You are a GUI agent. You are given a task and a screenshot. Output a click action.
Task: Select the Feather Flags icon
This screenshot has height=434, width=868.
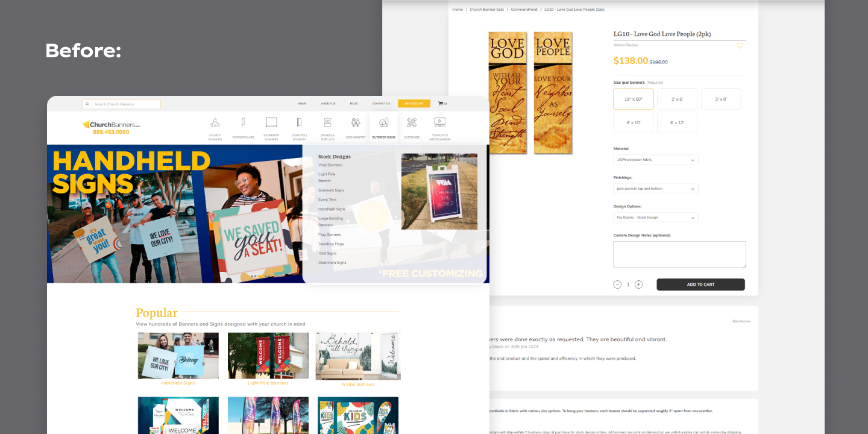click(243, 123)
